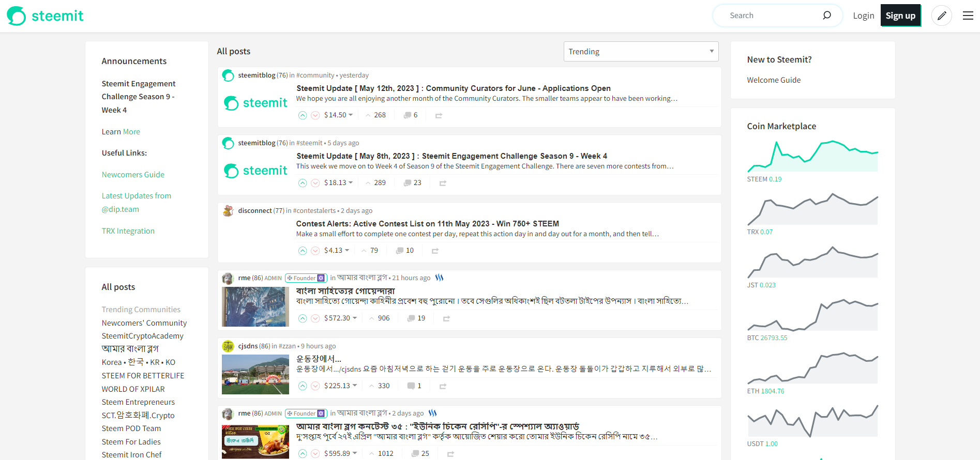Open Newcomers' Community from the sidebar
This screenshot has height=460, width=980.
(144, 323)
